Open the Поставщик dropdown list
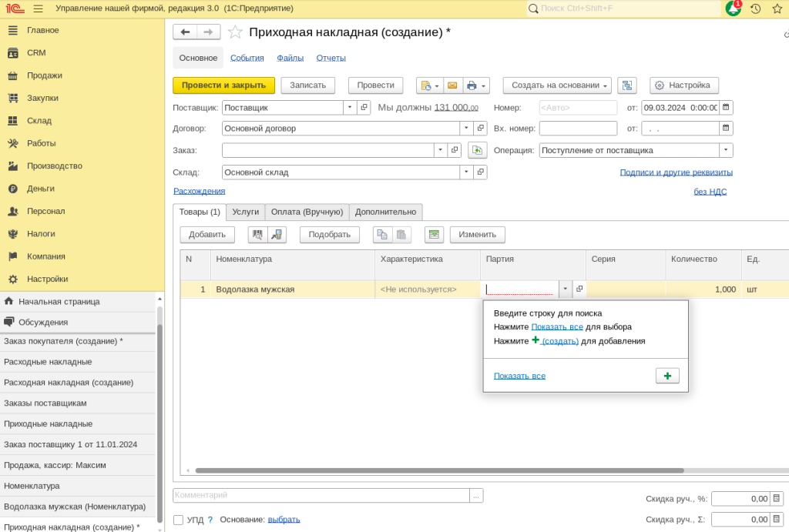The height and width of the screenshot is (532, 789). 350,108
